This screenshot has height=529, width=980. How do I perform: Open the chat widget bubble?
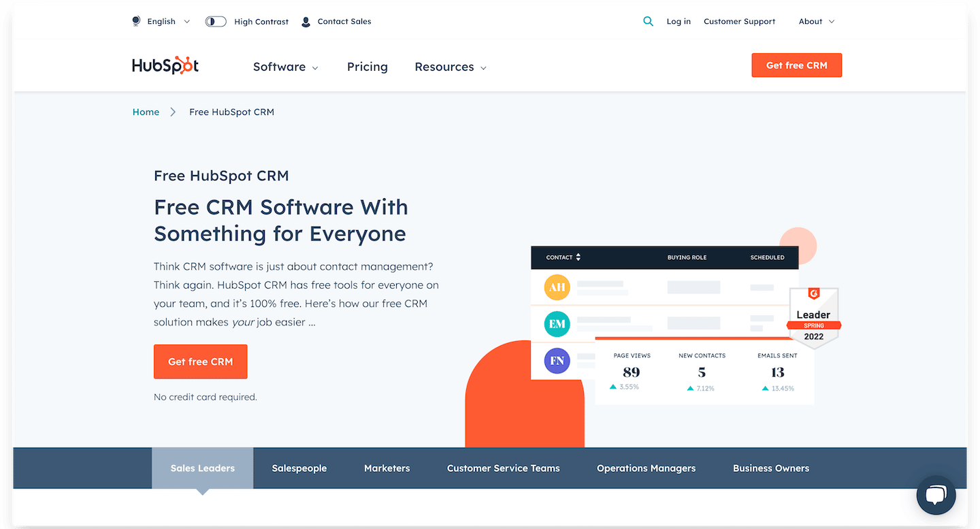936,495
